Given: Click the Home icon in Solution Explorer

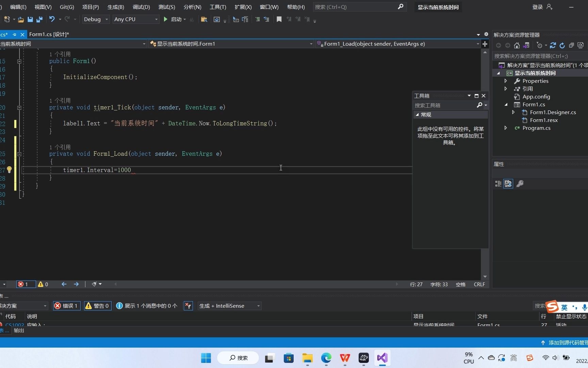Looking at the screenshot, I should click(517, 45).
